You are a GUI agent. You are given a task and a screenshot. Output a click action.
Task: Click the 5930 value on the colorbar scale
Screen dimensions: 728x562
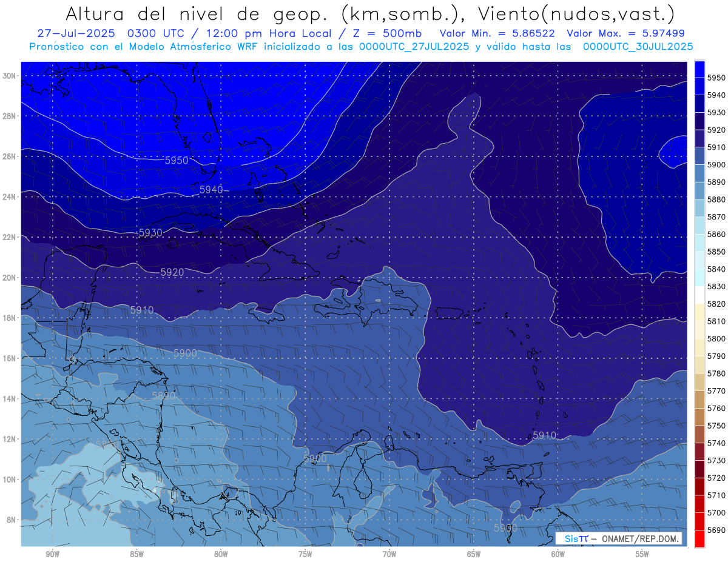tap(716, 113)
